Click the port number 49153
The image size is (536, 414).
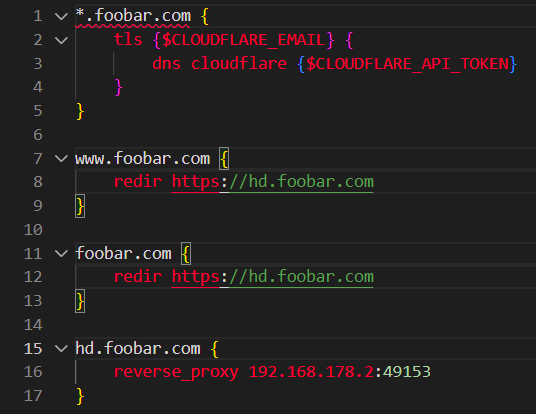(x=407, y=372)
